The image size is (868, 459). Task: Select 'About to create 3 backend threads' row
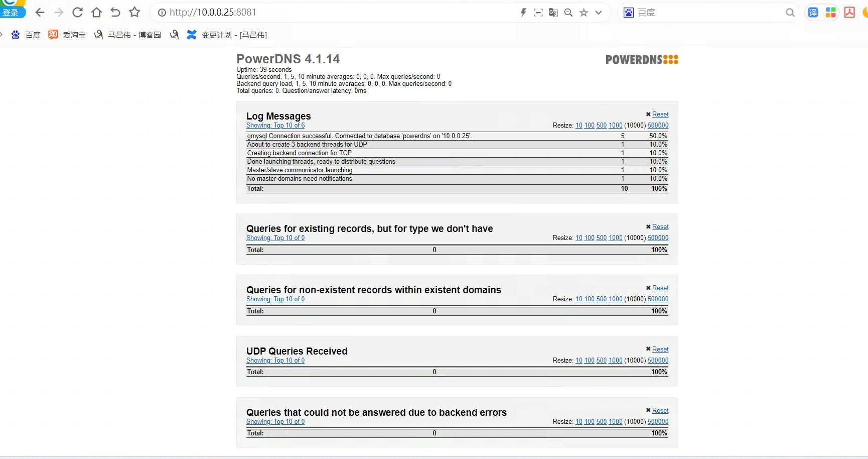pyautogui.click(x=457, y=145)
